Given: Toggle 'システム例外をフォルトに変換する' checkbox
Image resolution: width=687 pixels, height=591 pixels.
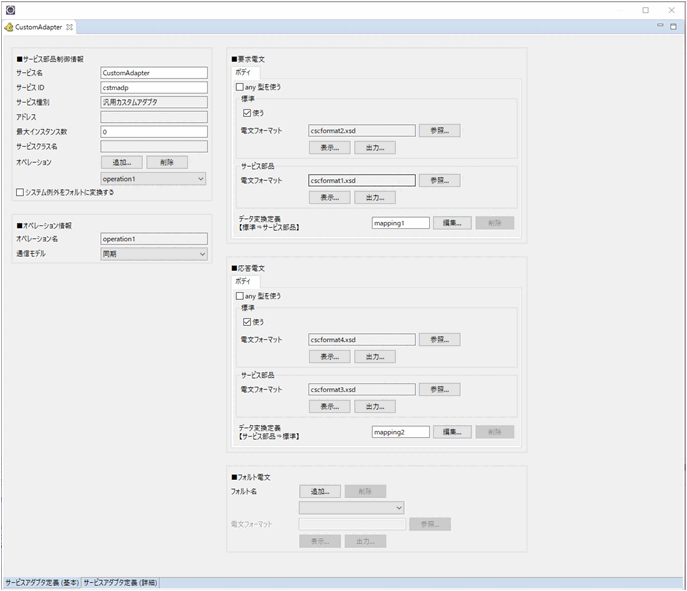Looking at the screenshot, I should 20,192.
